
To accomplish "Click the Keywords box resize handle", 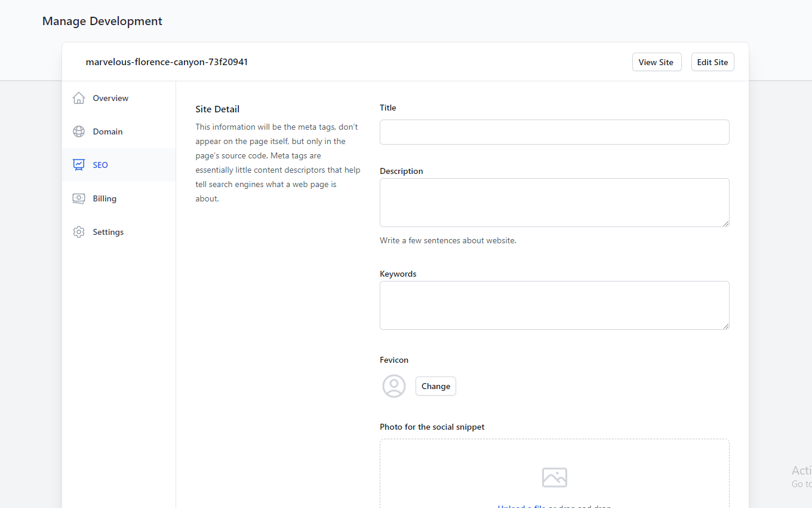I will coord(726,326).
